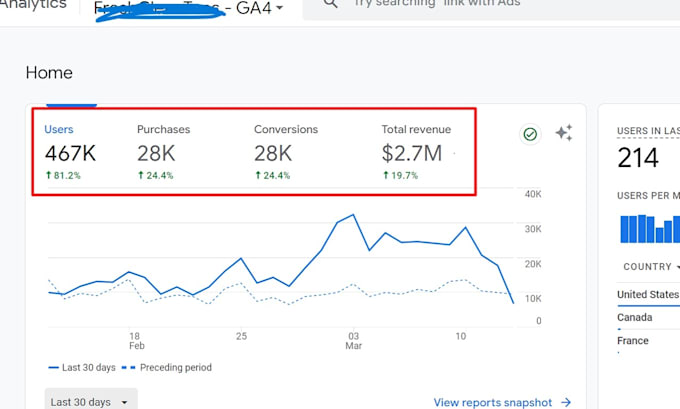
Task: Click the USERS PER MINUTE label
Action: [648, 196]
